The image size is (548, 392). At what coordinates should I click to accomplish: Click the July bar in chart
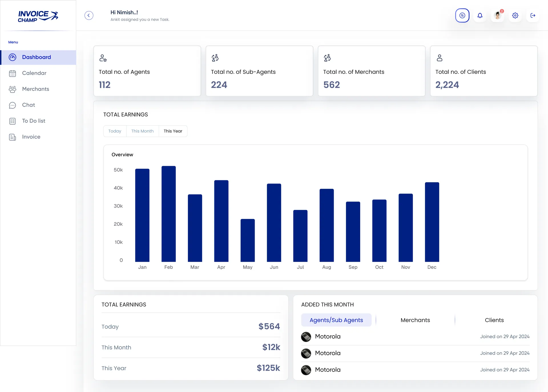300,236
